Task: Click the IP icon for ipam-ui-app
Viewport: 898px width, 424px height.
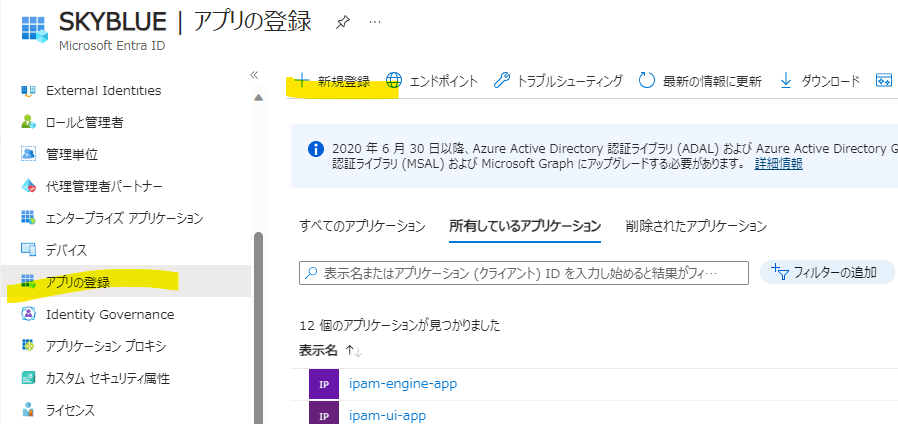Action: tap(324, 413)
